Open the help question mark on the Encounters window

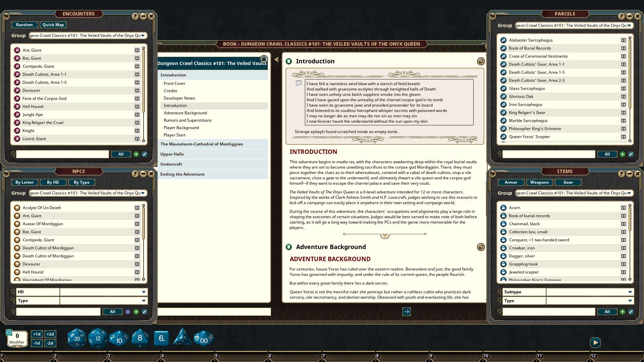tap(135, 16)
